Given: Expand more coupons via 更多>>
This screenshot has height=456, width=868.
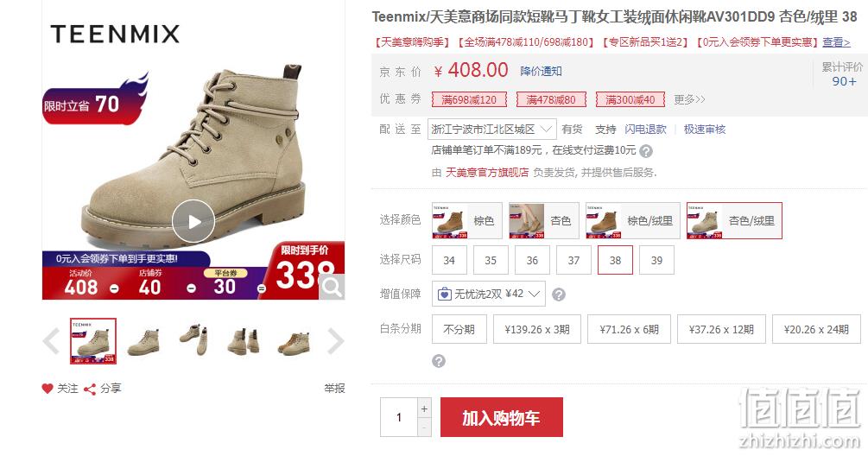Looking at the screenshot, I should pyautogui.click(x=689, y=99).
